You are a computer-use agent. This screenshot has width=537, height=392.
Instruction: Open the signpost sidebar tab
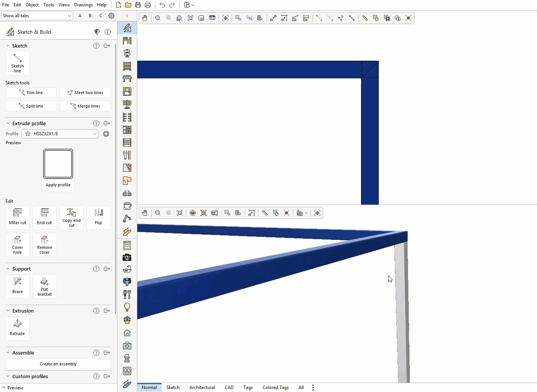127,53
